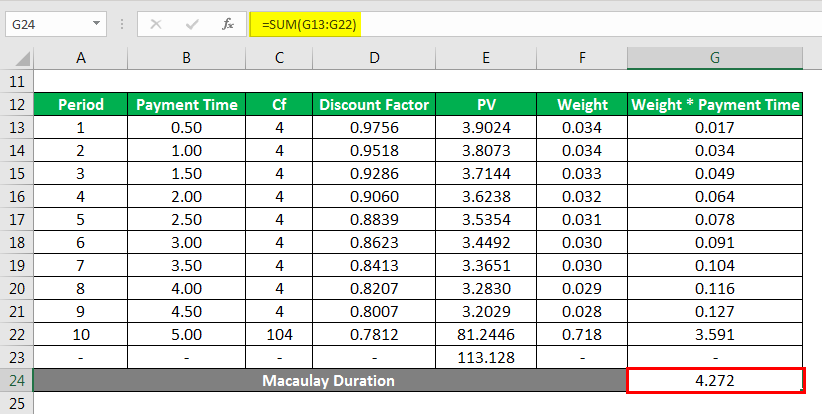Select payment time cell 3.00
The height and width of the screenshot is (414, 822).
[187, 243]
